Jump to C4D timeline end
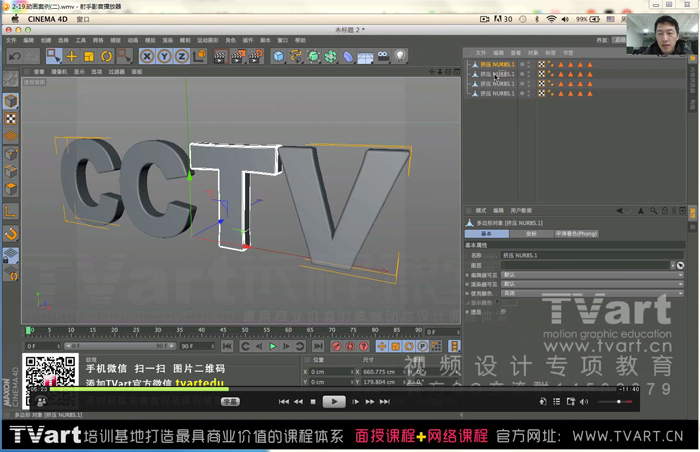 [x=318, y=346]
